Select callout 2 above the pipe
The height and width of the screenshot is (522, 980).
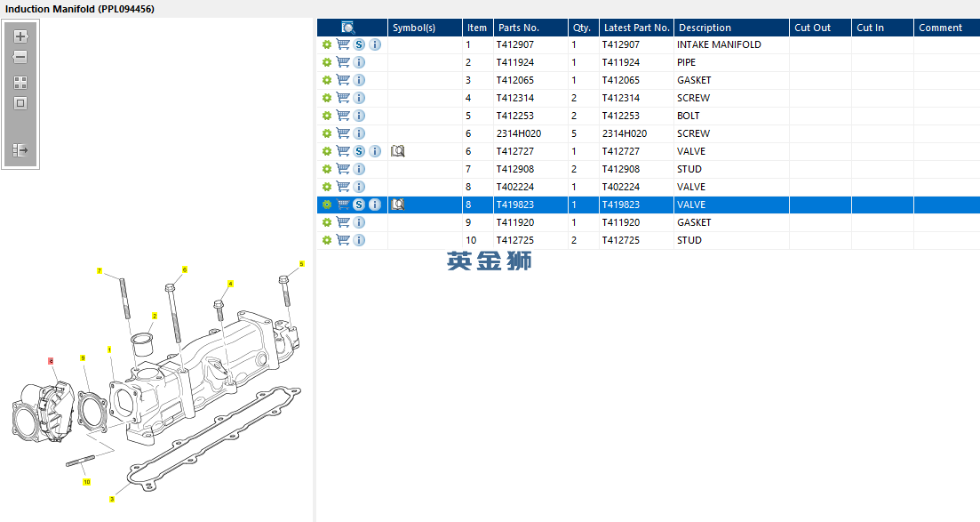pos(155,316)
